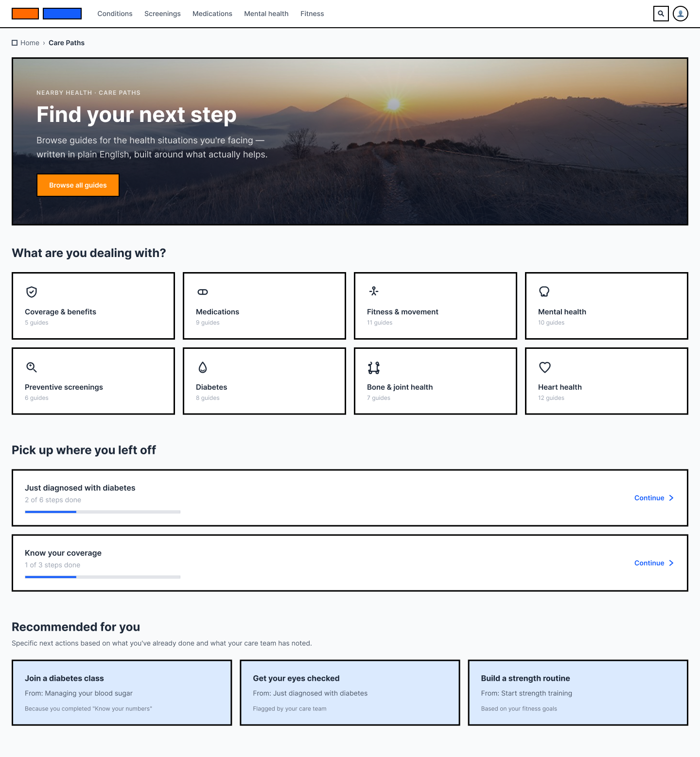
Task: Click the diabetes path progress bar
Action: (x=103, y=512)
